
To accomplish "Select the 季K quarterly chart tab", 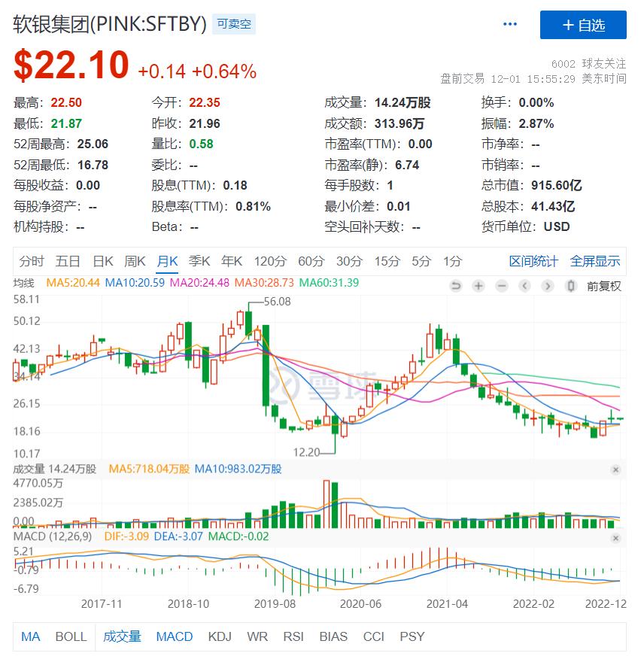I will (199, 262).
